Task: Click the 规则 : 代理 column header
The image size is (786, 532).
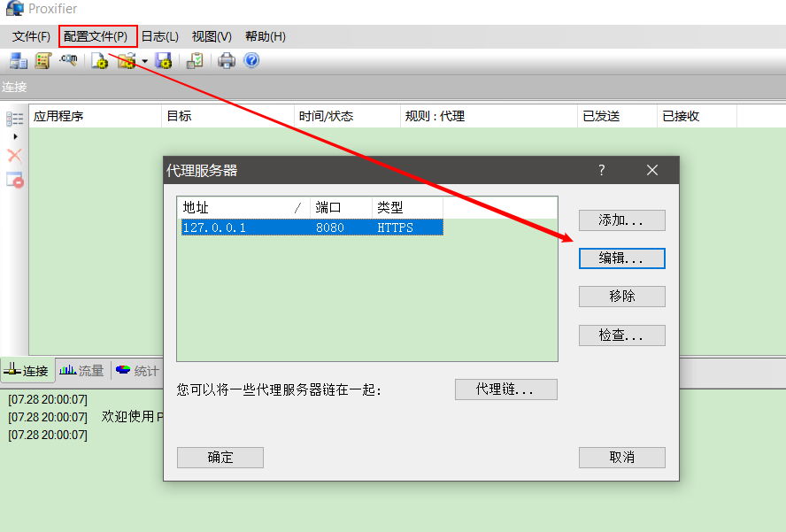Action: 489,116
